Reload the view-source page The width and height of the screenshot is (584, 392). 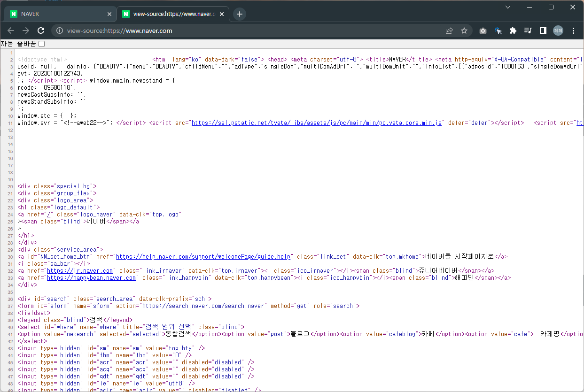coord(41,31)
